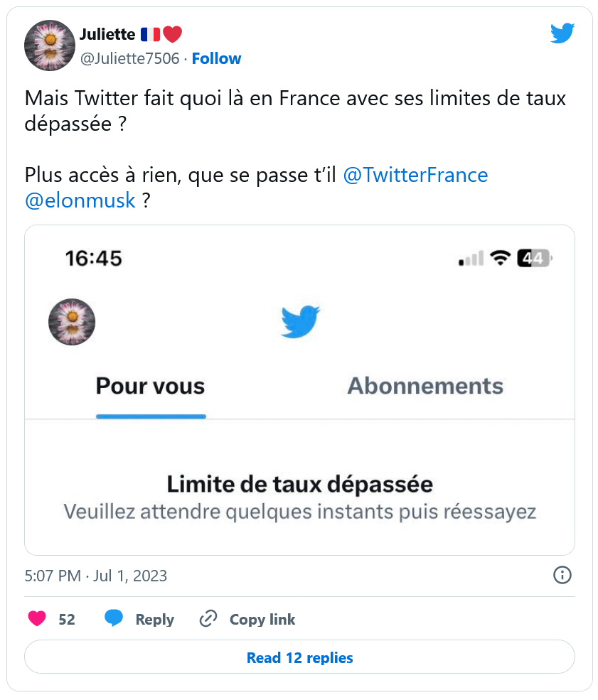This screenshot has width=598, height=700.
Task: Click the Twitter bird logo top right
Action: (x=562, y=33)
